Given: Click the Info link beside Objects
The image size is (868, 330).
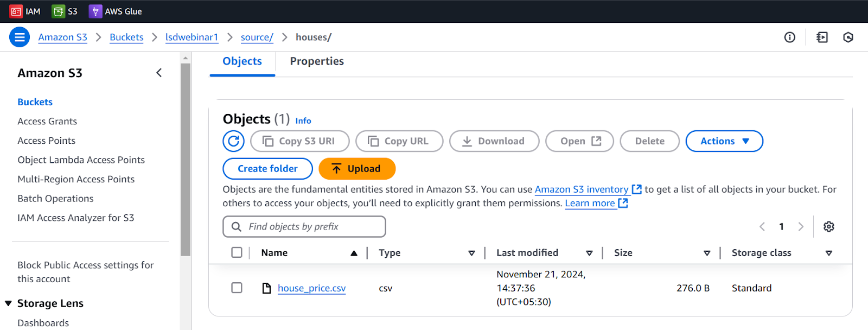Looking at the screenshot, I should 303,120.
